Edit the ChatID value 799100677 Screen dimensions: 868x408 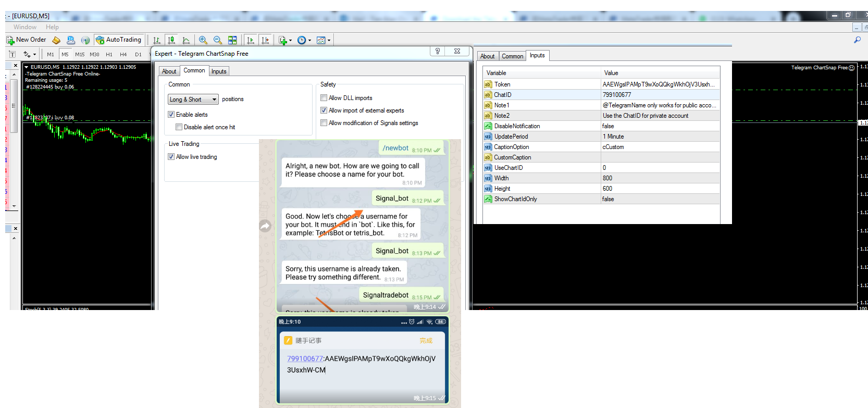660,95
